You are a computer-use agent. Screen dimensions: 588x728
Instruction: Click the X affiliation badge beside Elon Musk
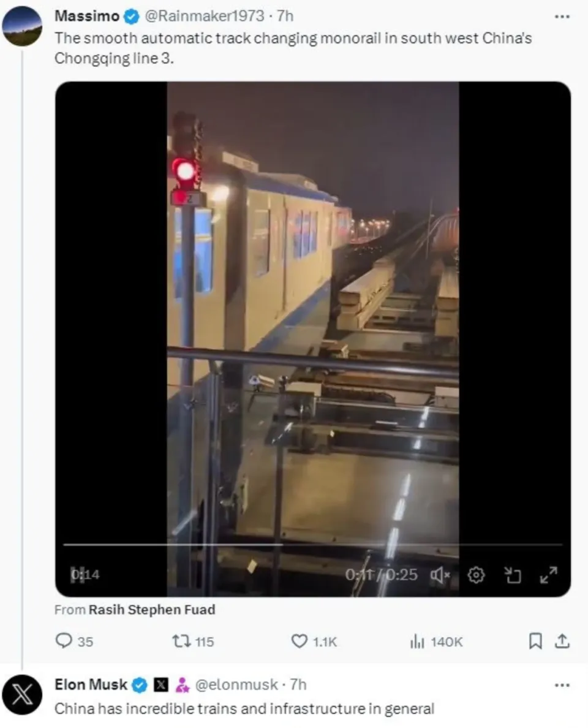pyautogui.click(x=160, y=684)
